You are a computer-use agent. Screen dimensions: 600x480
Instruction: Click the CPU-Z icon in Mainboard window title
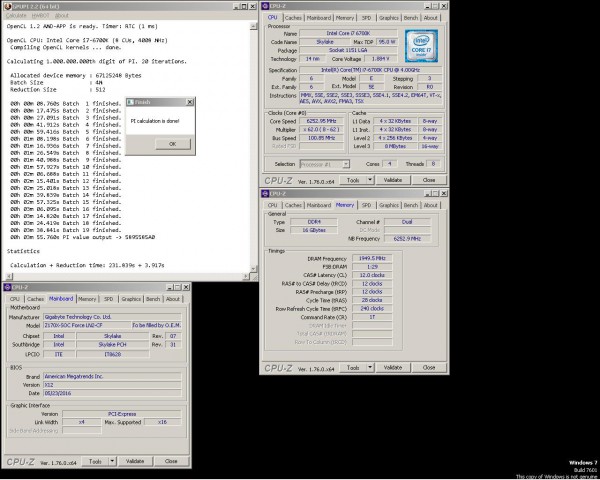tap(7, 287)
